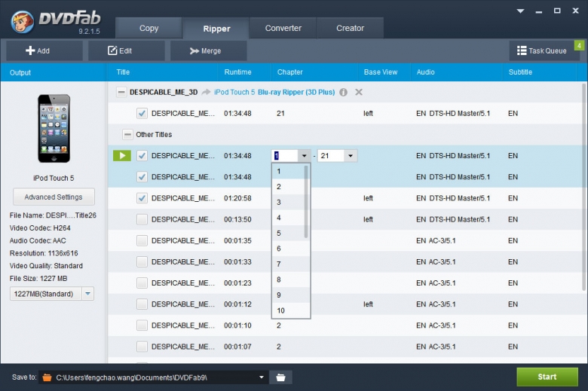Expand the 1227MB(Standard) size dropdown
Viewport: 588px width, 391px height.
pyautogui.click(x=87, y=294)
